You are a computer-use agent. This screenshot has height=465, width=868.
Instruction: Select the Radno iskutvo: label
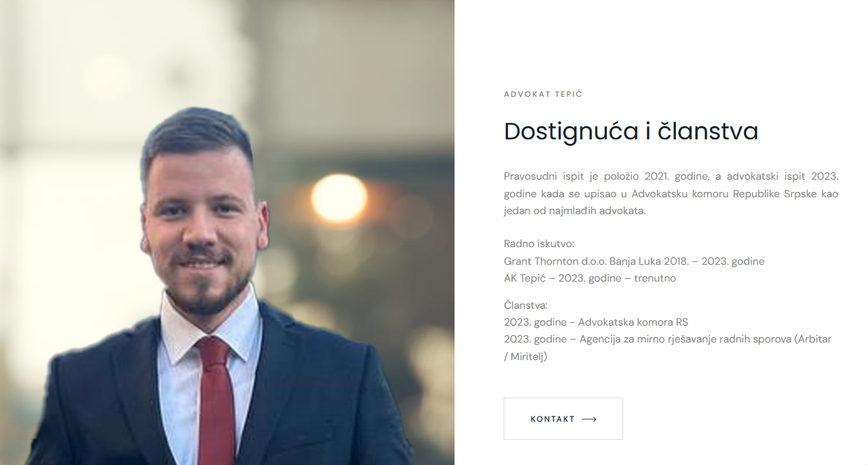[539, 244]
